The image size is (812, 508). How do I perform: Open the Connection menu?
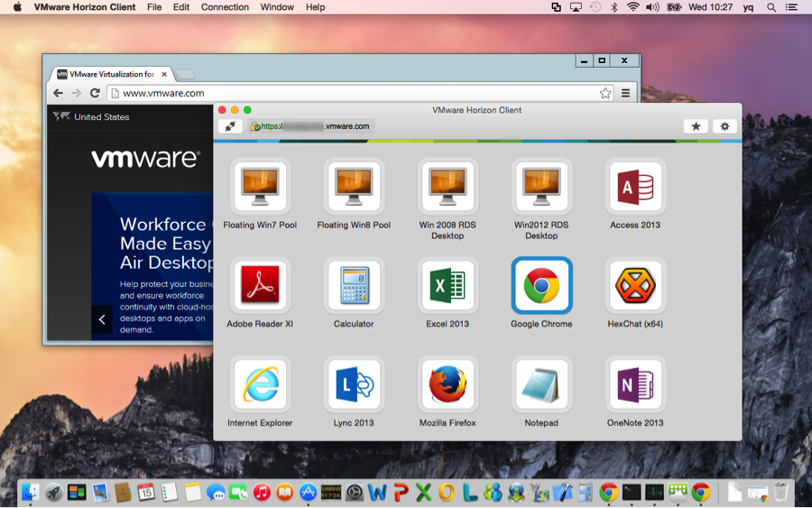pyautogui.click(x=225, y=7)
